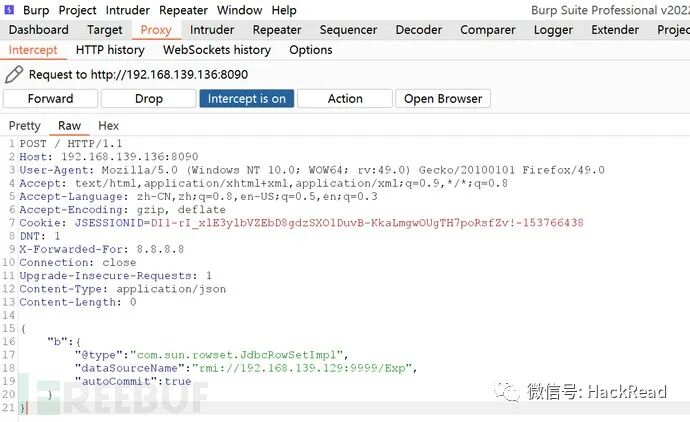Open the Comparer tab
The width and height of the screenshot is (690, 422).
click(488, 30)
